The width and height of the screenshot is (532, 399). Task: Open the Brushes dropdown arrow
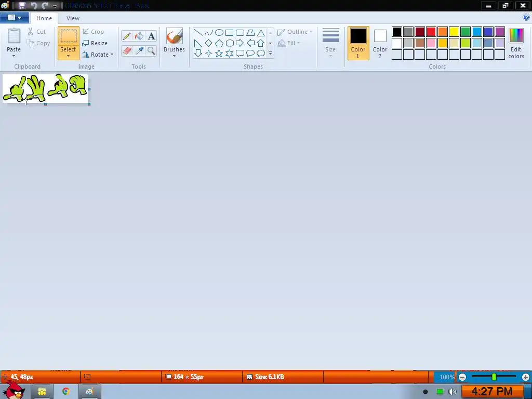[x=175, y=56]
